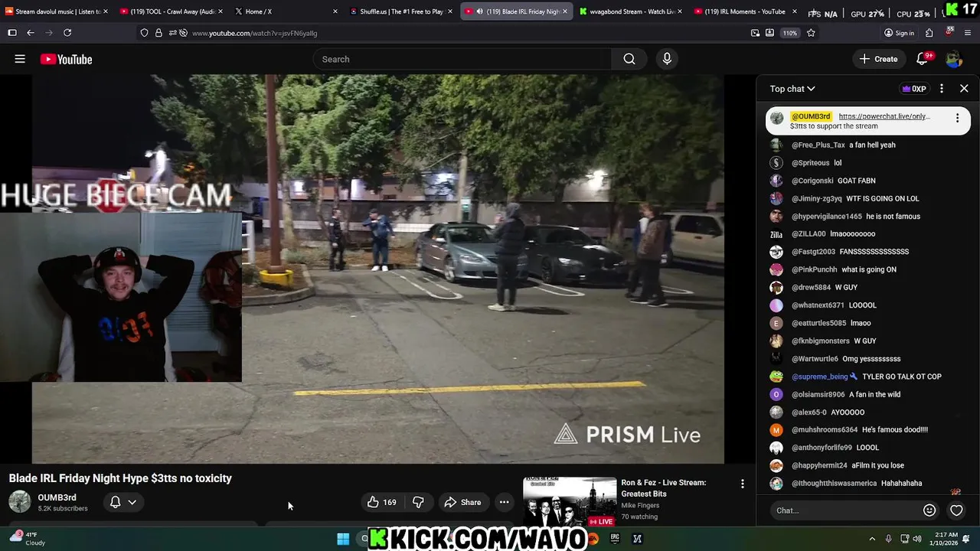Image resolution: width=980 pixels, height=551 pixels.
Task: Expand notification preference chevron beside bell
Action: click(x=132, y=502)
